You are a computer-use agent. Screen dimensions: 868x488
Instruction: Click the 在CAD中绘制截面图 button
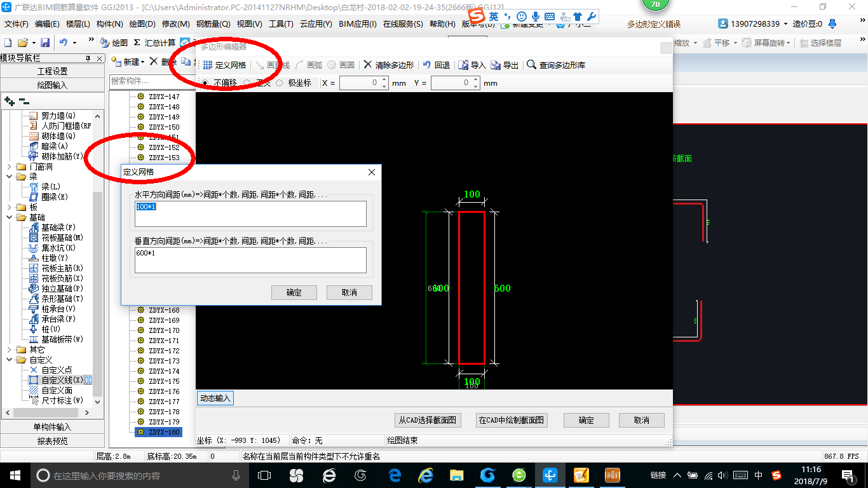512,420
